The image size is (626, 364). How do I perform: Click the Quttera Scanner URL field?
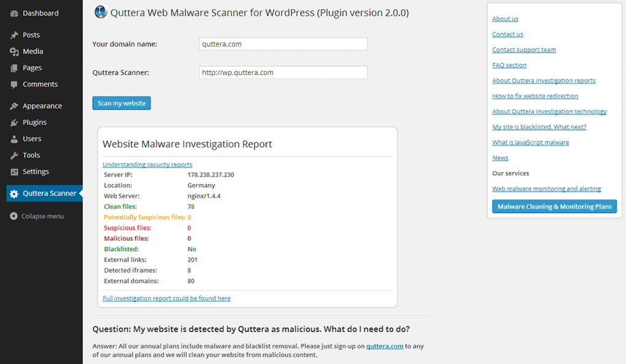point(283,72)
